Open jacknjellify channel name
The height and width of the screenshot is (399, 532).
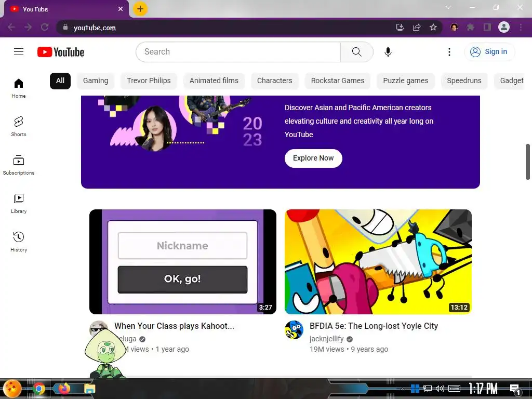[326, 339]
